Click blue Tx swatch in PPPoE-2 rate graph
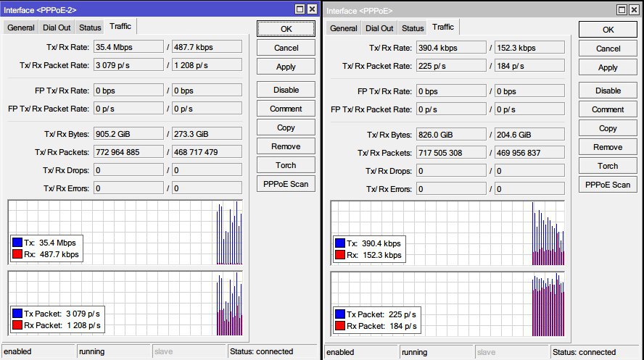The height and width of the screenshot is (360, 644). [17, 242]
